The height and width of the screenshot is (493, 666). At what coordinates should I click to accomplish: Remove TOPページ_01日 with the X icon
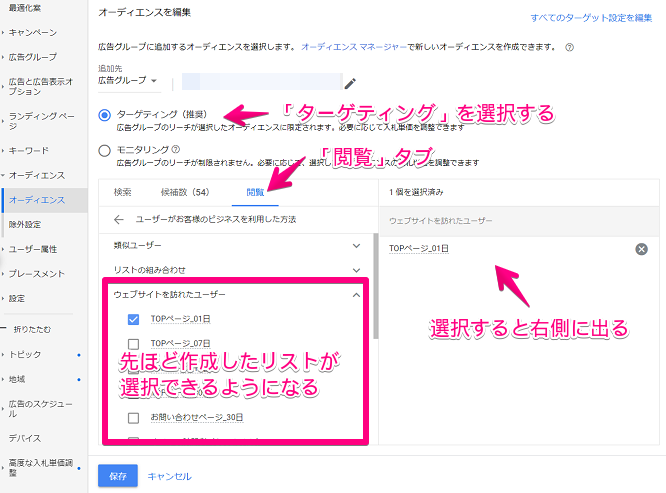point(641,249)
